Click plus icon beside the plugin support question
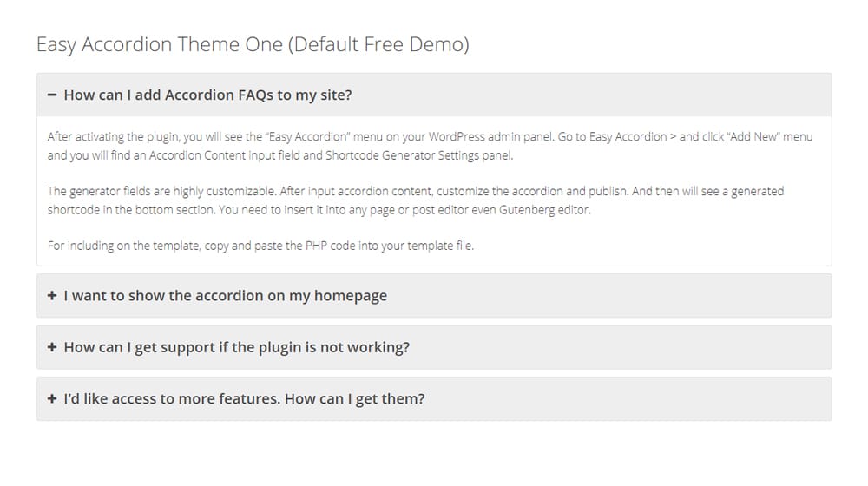 tap(52, 347)
